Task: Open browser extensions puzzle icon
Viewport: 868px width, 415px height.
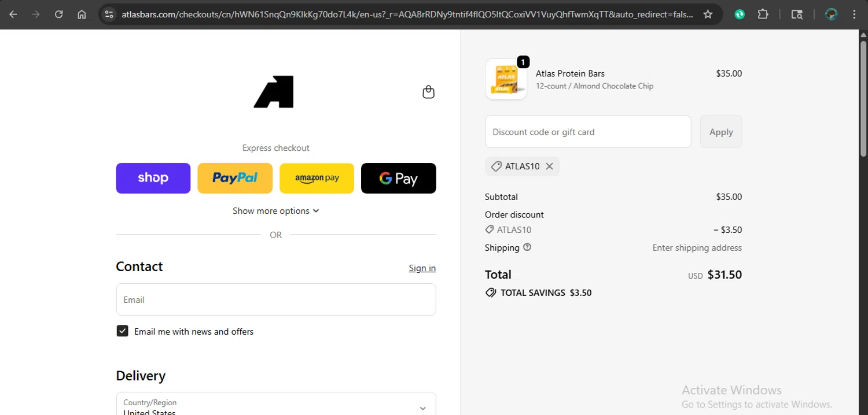Action: pyautogui.click(x=763, y=14)
